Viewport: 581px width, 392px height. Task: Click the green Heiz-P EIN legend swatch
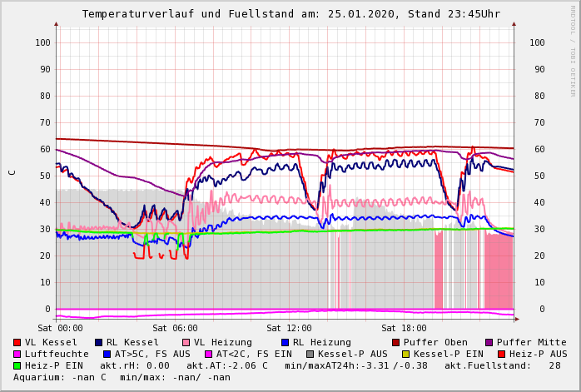(x=17, y=365)
